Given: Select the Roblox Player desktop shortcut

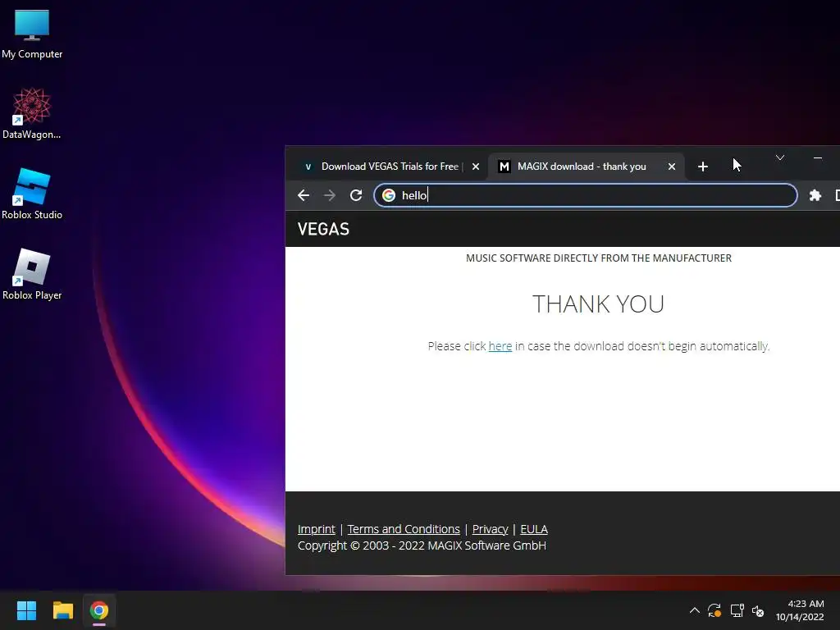Looking at the screenshot, I should [32, 274].
